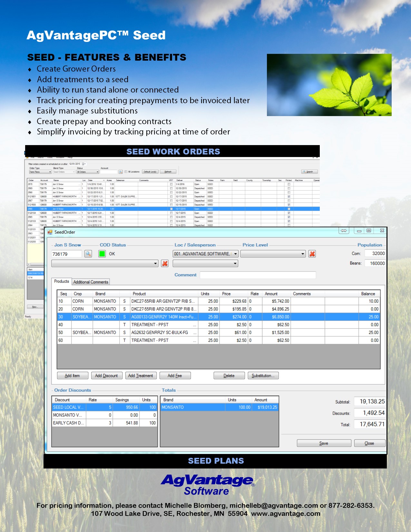The height and width of the screenshot is (532, 411).
Task: Click the Date column sort arrow in orders grid
Action: tap(104, 180)
